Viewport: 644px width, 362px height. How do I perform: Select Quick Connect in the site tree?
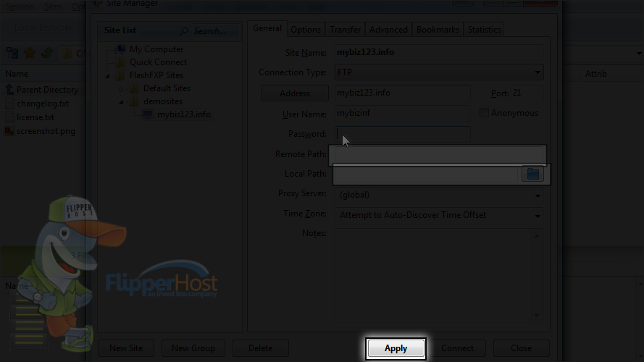[x=158, y=62]
